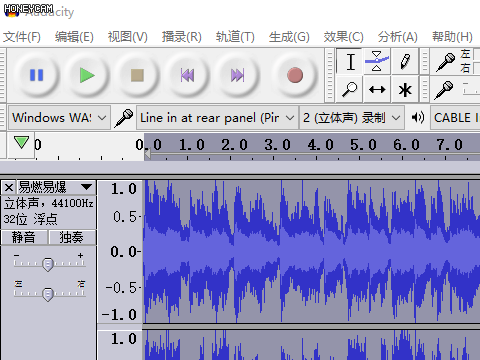
Task: Open the 文件(F) menu
Action: tap(22, 37)
